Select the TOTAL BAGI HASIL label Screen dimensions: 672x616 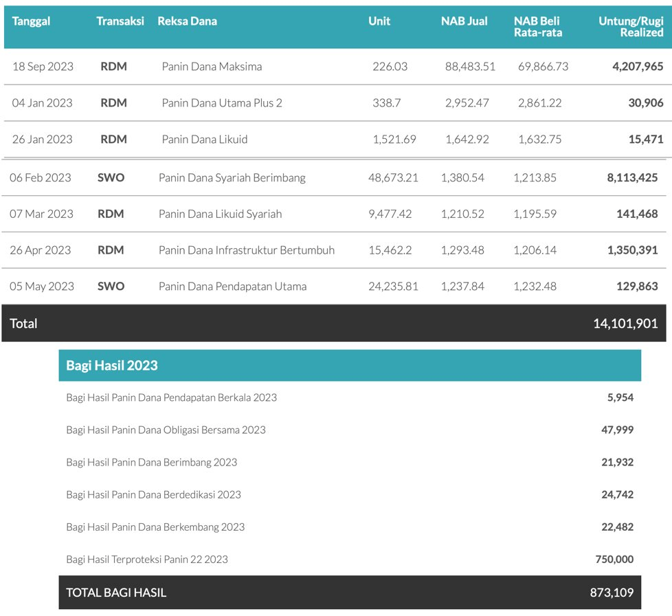coord(116,593)
